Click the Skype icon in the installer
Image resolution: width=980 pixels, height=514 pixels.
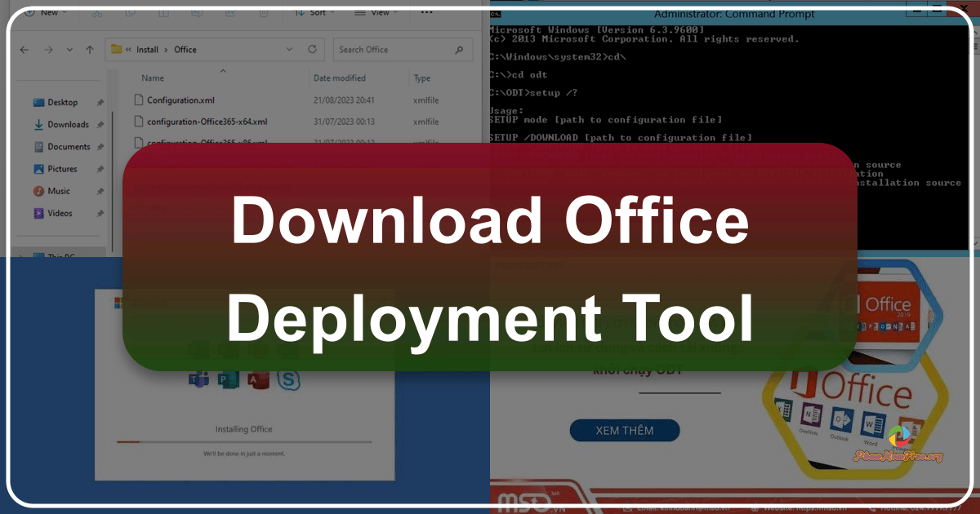click(288, 379)
